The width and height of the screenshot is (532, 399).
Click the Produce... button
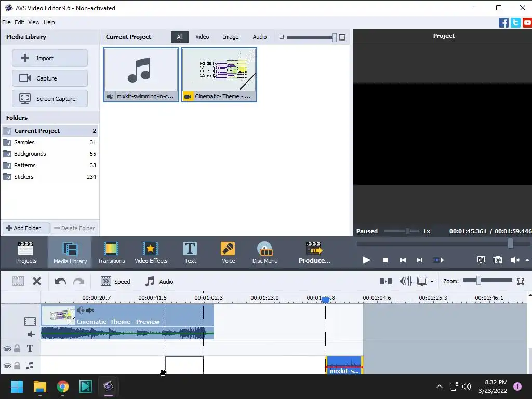314,252
